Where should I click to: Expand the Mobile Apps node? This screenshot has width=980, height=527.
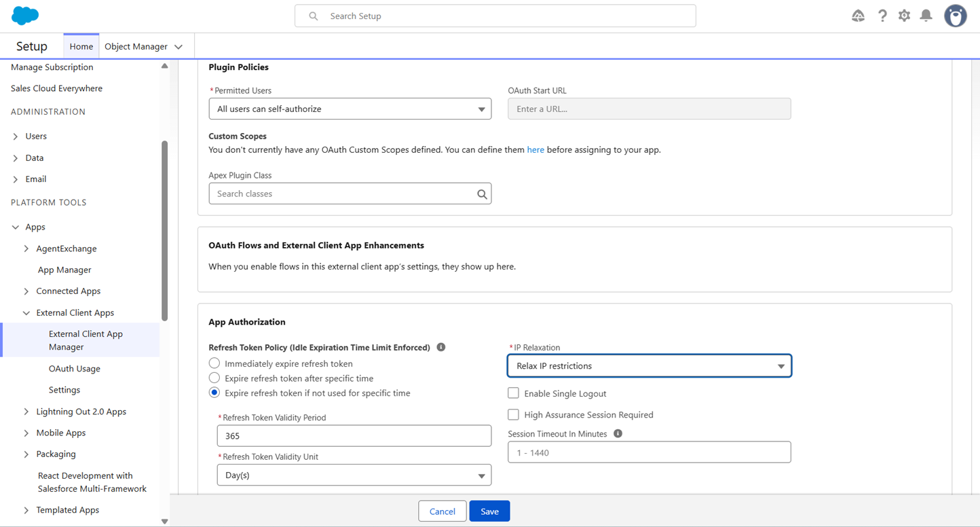point(26,433)
